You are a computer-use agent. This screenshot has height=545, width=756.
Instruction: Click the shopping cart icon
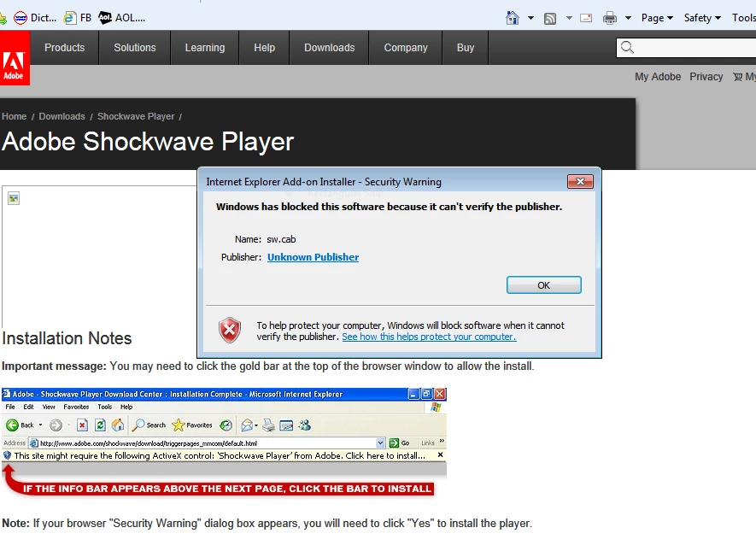click(x=738, y=77)
